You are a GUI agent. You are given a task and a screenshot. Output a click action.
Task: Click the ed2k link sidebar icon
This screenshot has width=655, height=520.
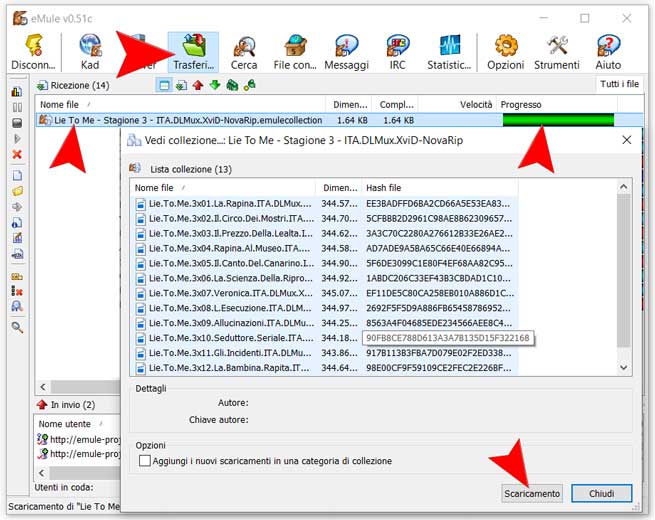pos(17,254)
